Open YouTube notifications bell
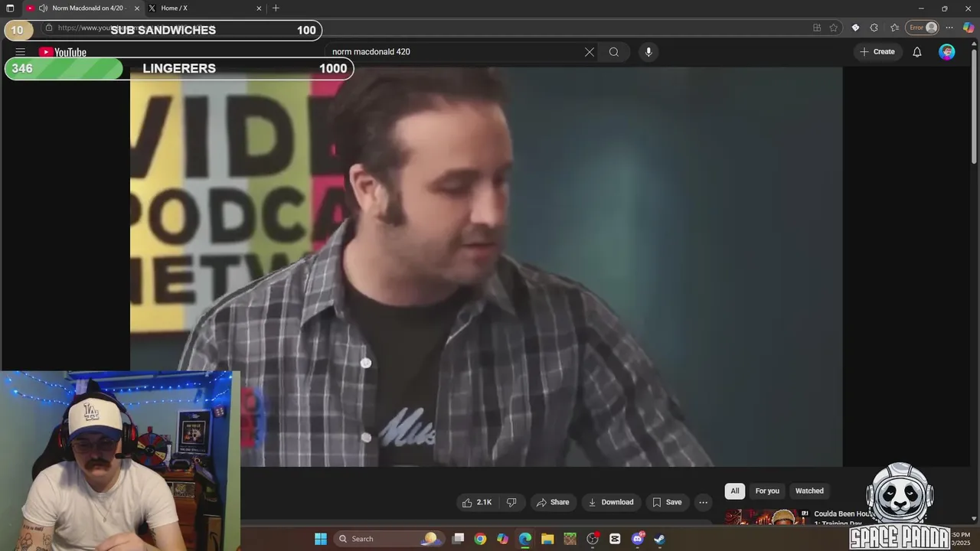 coord(916,52)
